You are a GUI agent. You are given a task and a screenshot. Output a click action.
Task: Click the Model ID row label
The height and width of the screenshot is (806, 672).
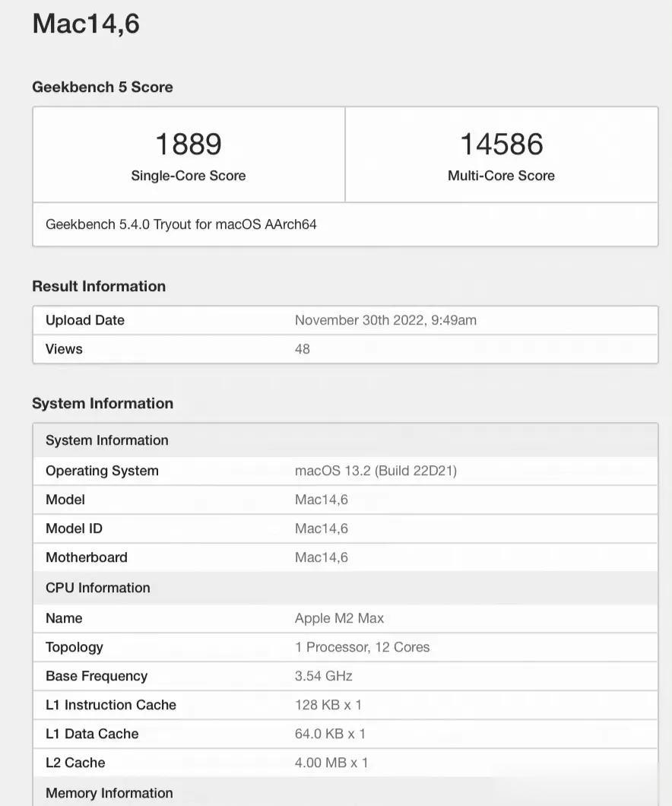(74, 528)
